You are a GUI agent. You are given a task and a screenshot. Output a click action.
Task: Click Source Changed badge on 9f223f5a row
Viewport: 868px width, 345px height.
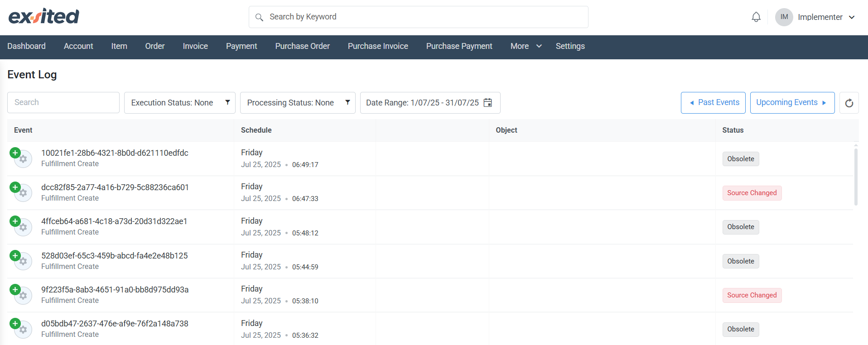752,295
